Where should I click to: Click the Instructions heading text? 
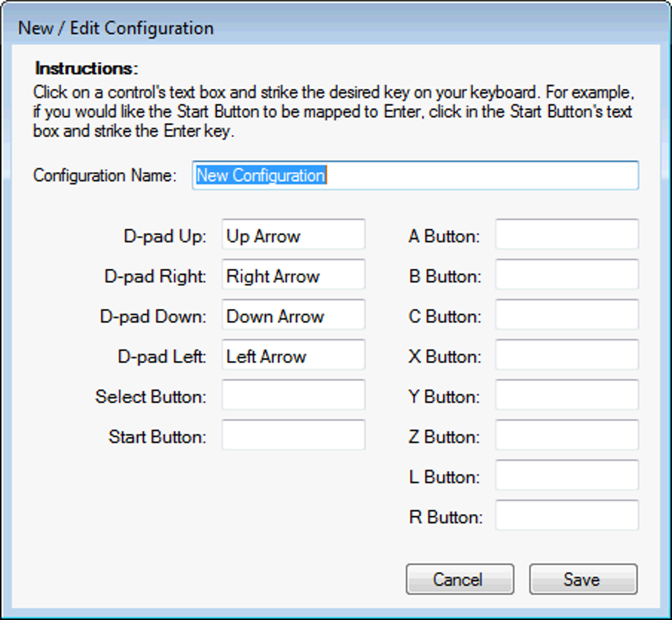point(86,69)
